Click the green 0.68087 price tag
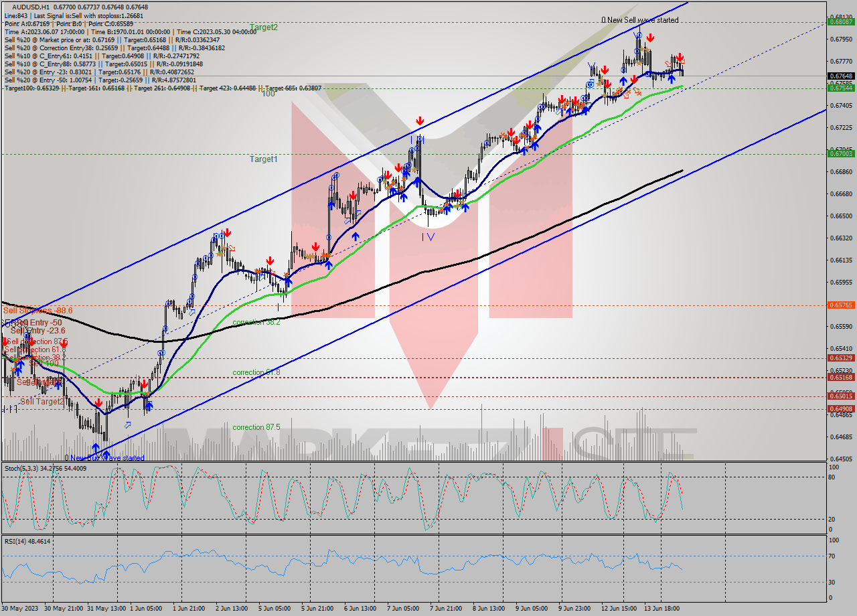 [x=841, y=21]
